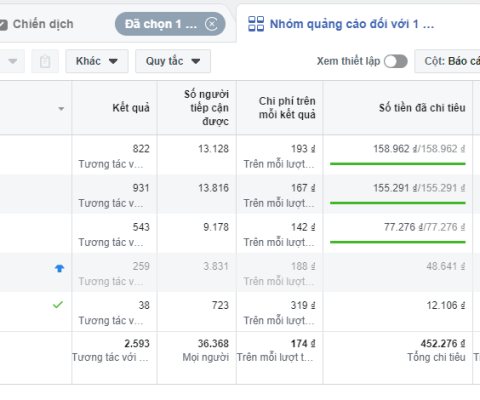The width and height of the screenshot is (480, 400).
Task: Click total spend 452.276 đ
Action: [x=443, y=344]
